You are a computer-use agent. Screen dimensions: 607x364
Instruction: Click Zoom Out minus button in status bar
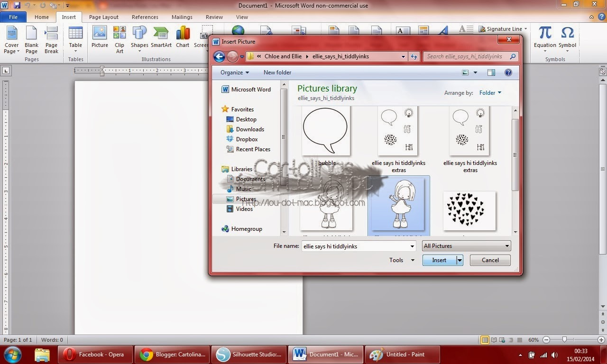pyautogui.click(x=546, y=340)
